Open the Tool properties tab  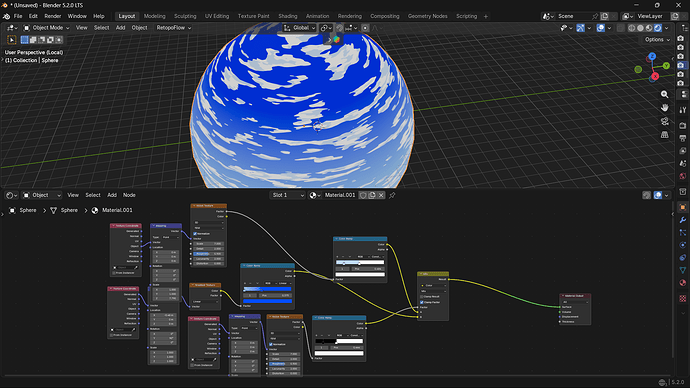683,110
